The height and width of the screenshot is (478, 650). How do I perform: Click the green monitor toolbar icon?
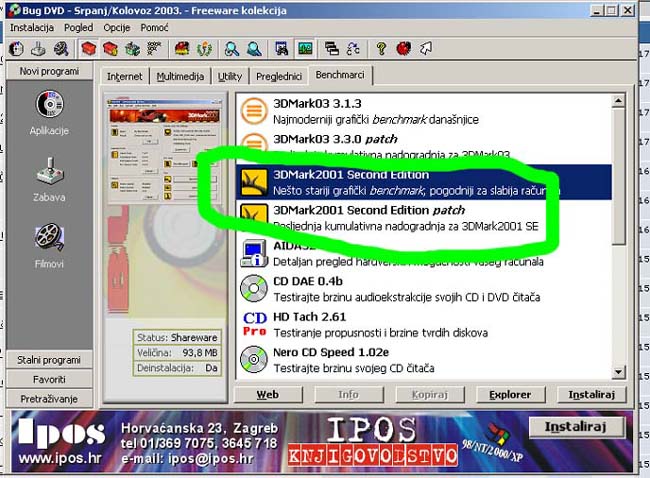tap(305, 49)
